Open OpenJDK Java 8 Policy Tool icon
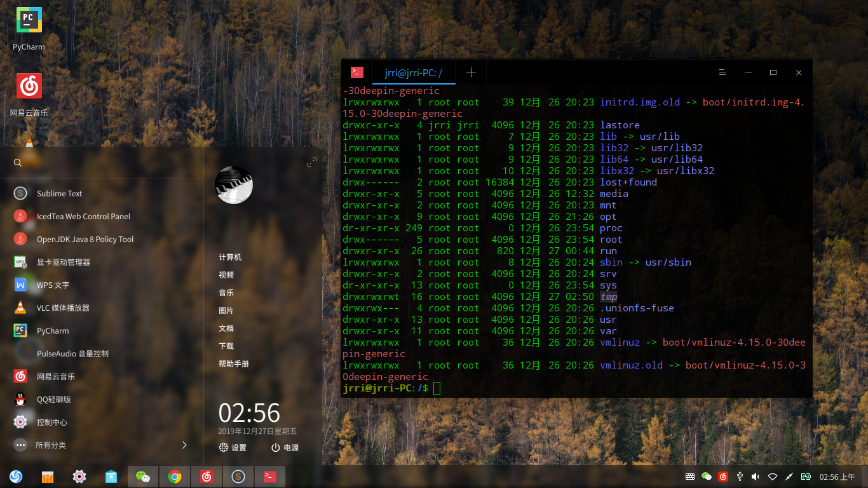Screen dimensions: 868x488 click(x=20, y=239)
